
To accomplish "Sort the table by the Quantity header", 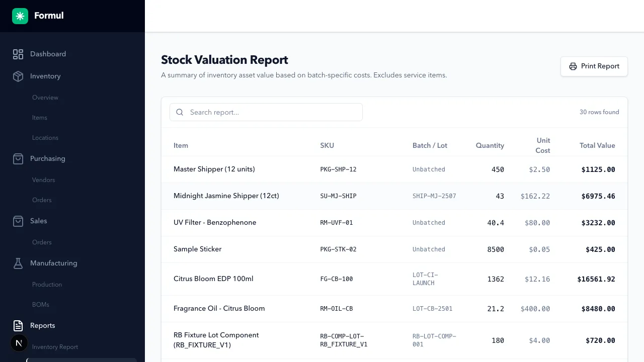I will (x=490, y=145).
